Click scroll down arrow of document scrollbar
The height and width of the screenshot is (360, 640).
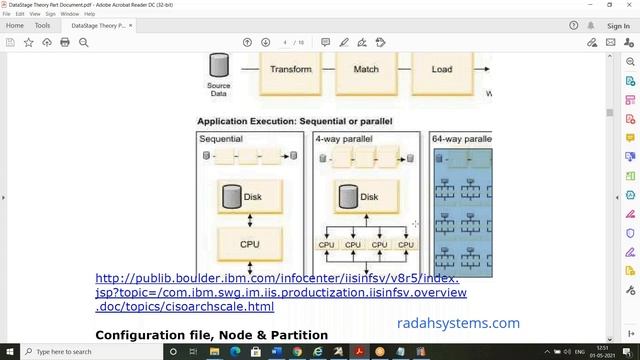pyautogui.click(x=610, y=339)
